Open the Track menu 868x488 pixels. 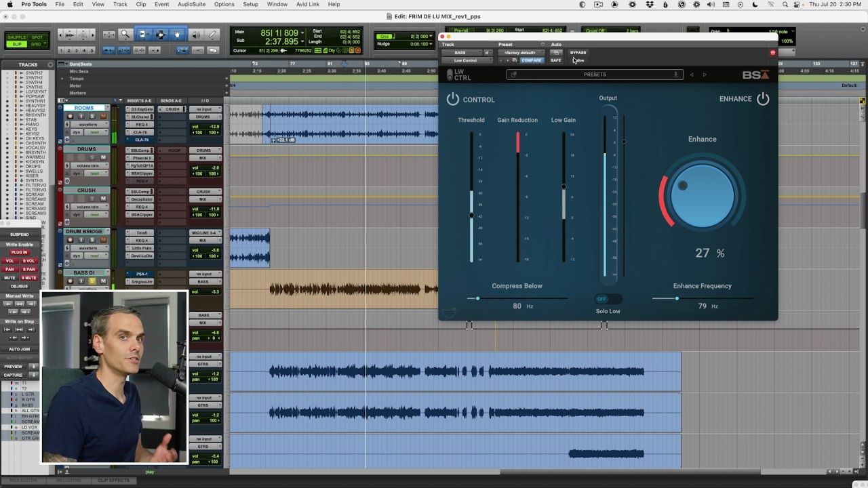tap(120, 4)
